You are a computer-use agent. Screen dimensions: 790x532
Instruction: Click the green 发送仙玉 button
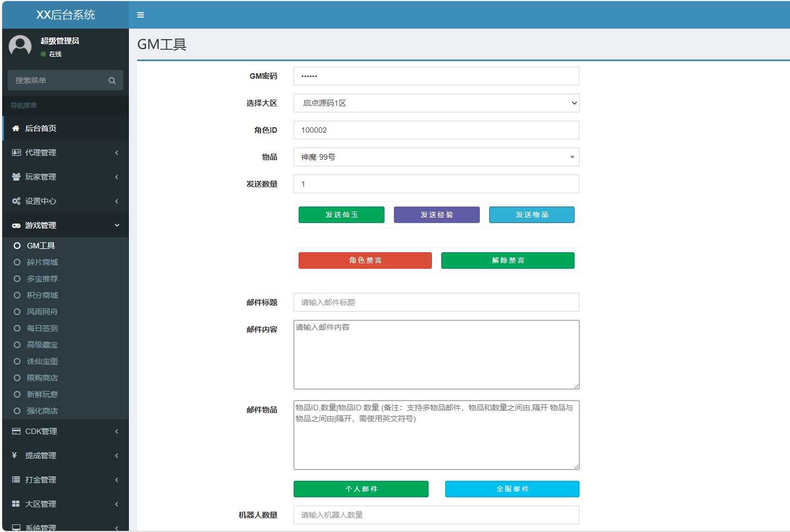click(342, 215)
